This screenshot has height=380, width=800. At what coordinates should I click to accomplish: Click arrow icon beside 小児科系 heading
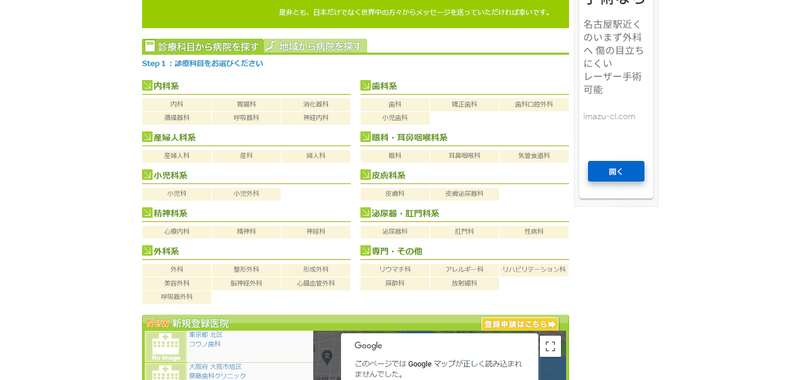pos(147,175)
